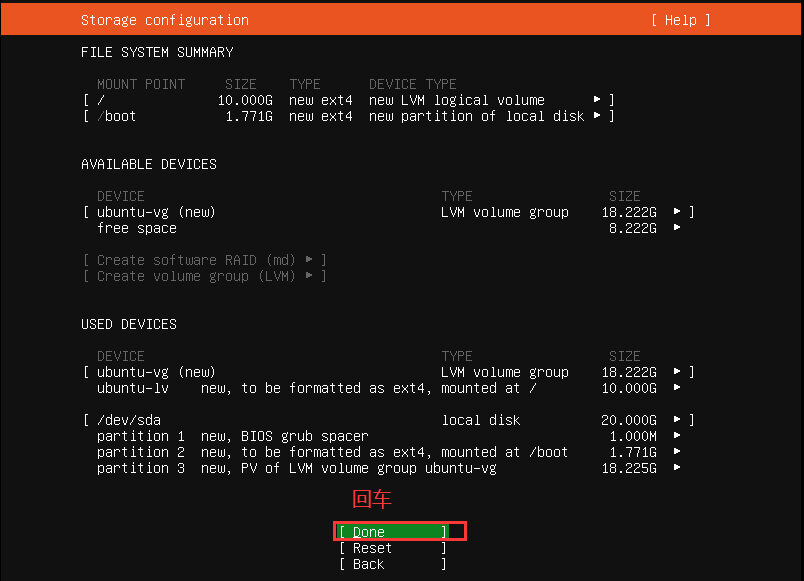804x581 pixels.
Task: Select Create software RAID (md) option
Action: click(198, 260)
